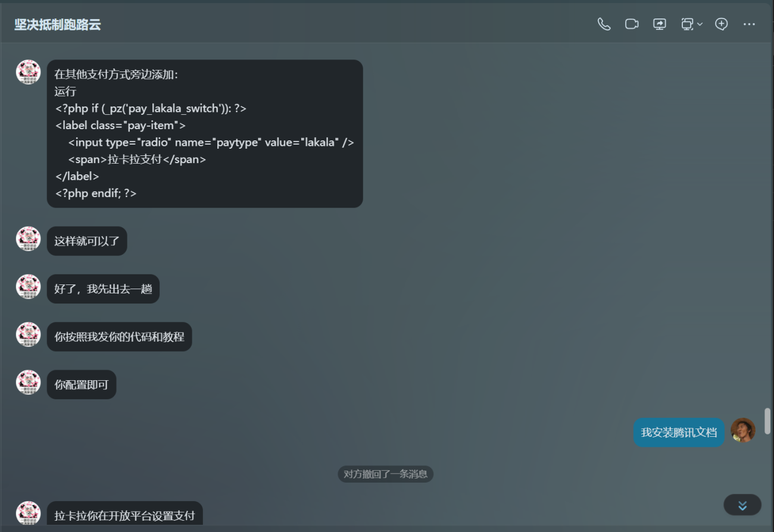Image resolution: width=774 pixels, height=532 pixels.
Task: Open the three-dot more options menu
Action: coord(749,24)
